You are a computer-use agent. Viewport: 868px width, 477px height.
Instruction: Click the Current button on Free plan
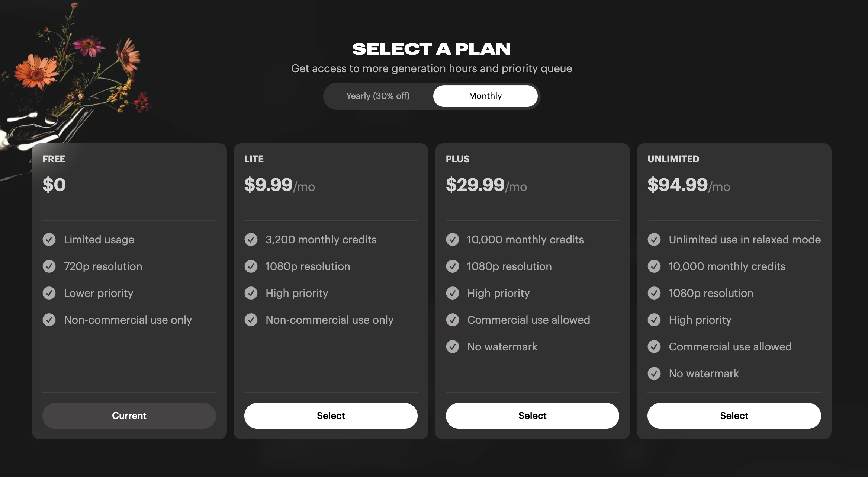129,416
